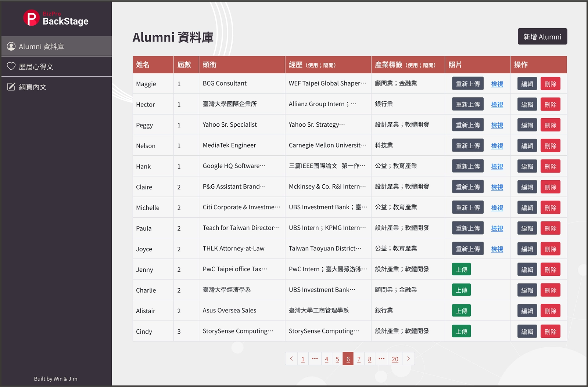Jump to page 4 in pagination

(326, 359)
